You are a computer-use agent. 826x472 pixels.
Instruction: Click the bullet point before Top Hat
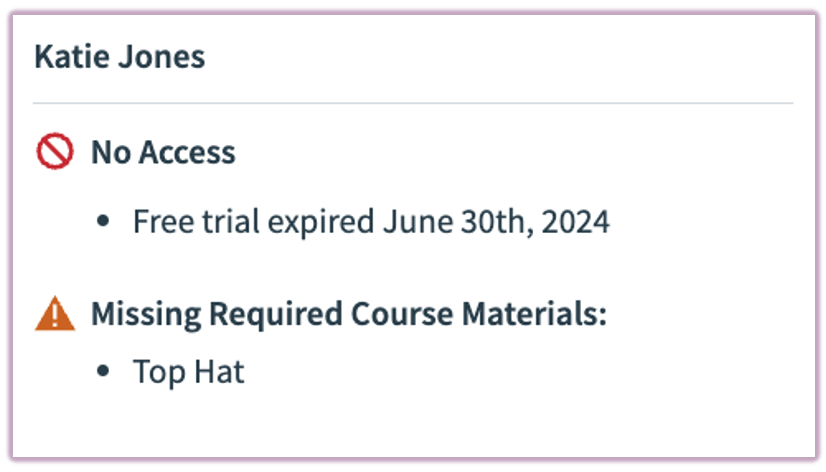tap(104, 373)
